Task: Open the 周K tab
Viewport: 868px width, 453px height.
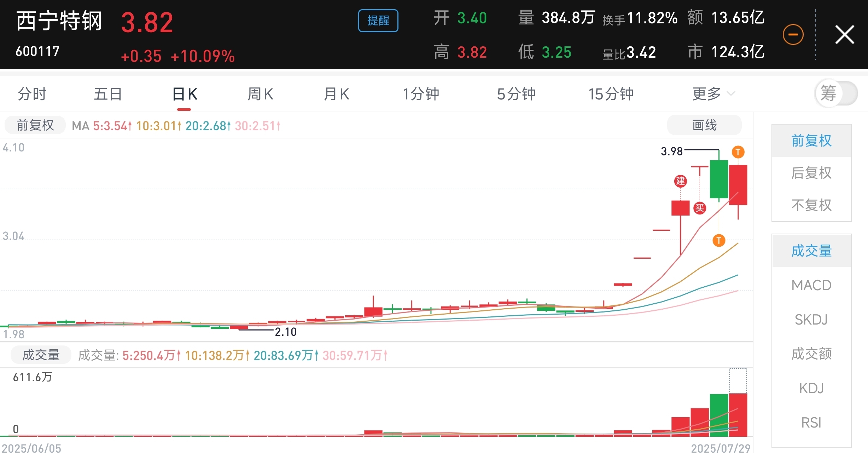Action: 261,94
